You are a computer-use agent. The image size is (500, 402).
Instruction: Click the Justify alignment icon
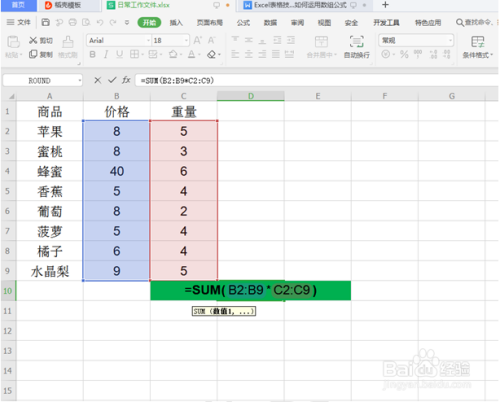click(x=276, y=54)
